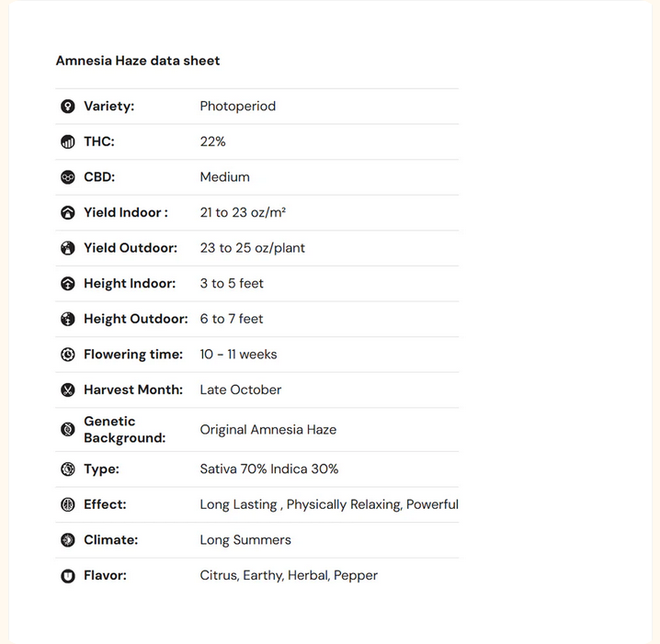Click the Yield Outdoor globe icon

[x=67, y=248]
